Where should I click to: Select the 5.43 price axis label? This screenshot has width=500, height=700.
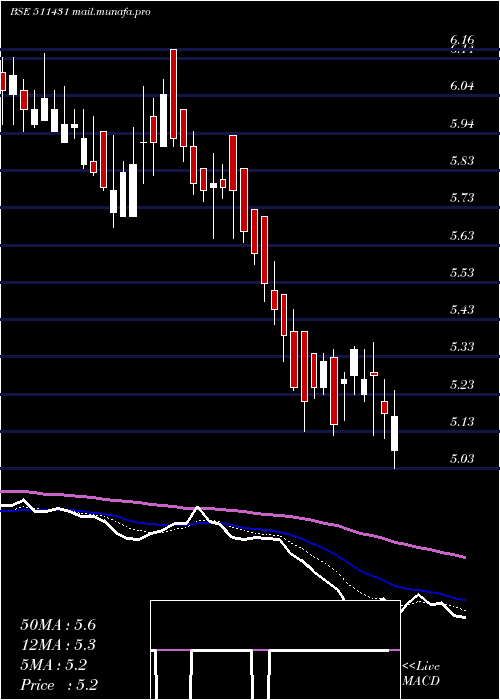pyautogui.click(x=462, y=309)
